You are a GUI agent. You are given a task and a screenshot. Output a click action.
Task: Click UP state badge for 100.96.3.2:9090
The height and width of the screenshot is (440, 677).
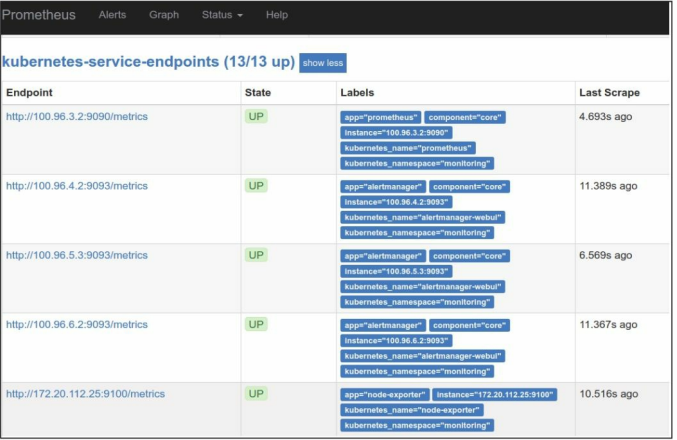pyautogui.click(x=256, y=117)
